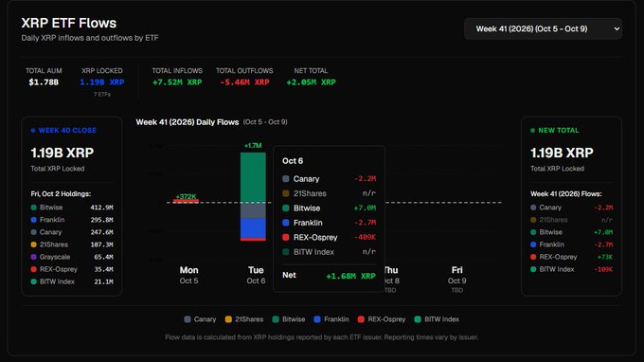Click the Tuesday Oct 6 green Bitwise bar segment

click(x=253, y=177)
